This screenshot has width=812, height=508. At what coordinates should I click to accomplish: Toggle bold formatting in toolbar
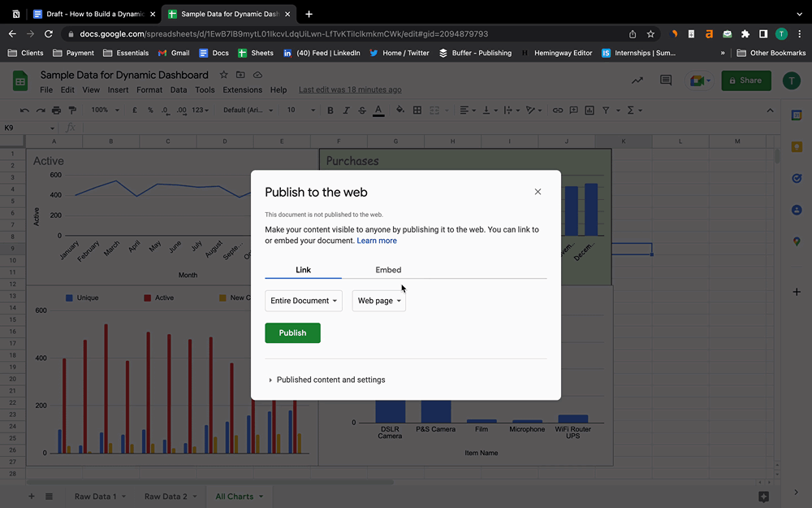pyautogui.click(x=330, y=111)
